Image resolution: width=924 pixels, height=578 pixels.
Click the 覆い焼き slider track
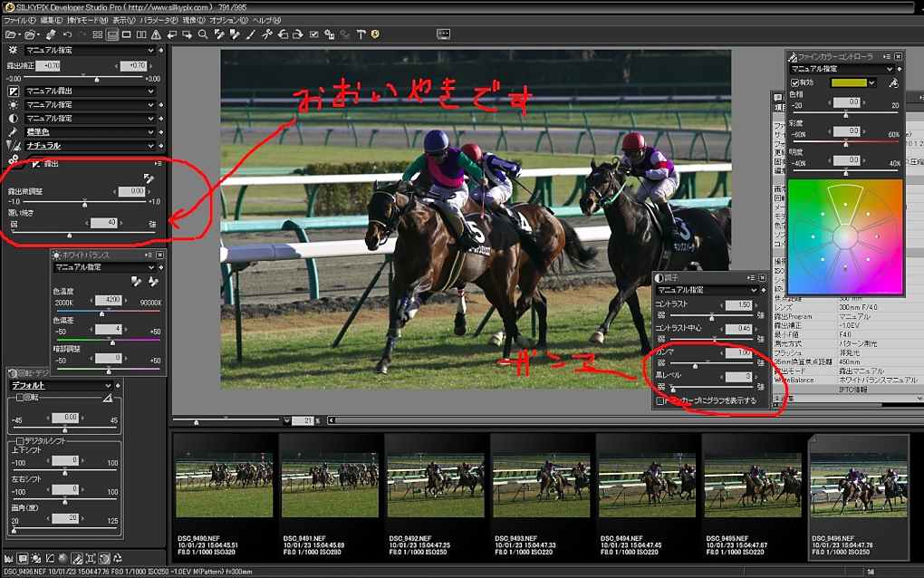click(x=83, y=234)
